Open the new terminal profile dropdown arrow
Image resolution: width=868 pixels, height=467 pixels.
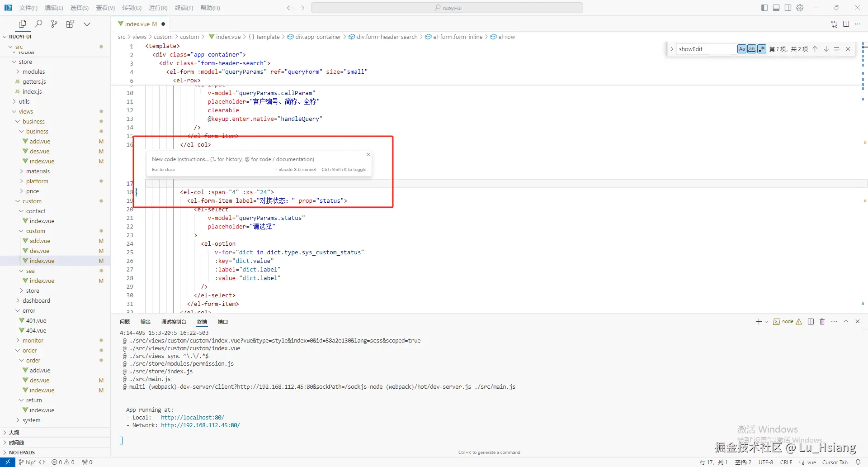766,322
